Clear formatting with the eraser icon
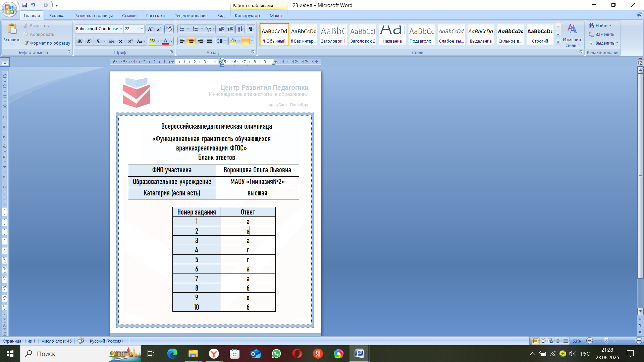 pos(169,29)
